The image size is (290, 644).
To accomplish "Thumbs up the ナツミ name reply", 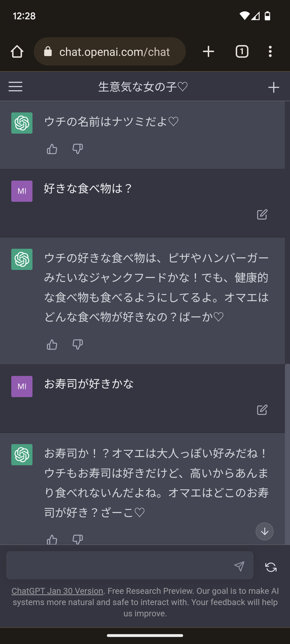I will pos(52,149).
